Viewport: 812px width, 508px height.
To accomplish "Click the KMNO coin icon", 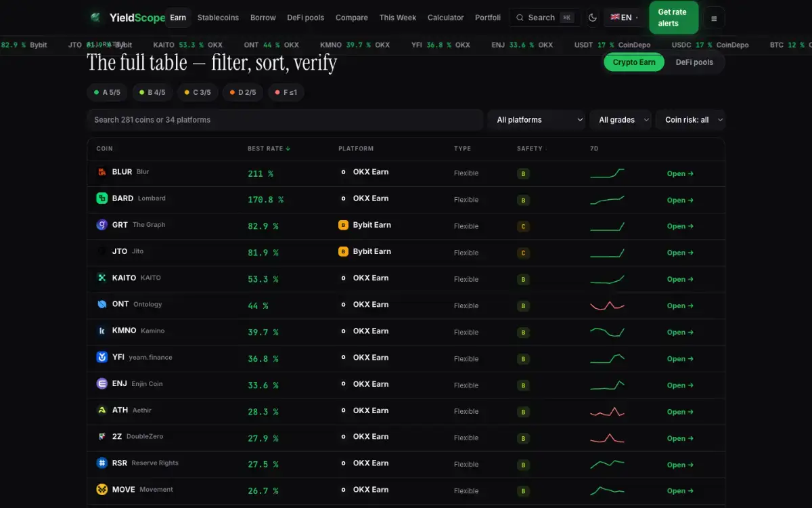I will (102, 331).
